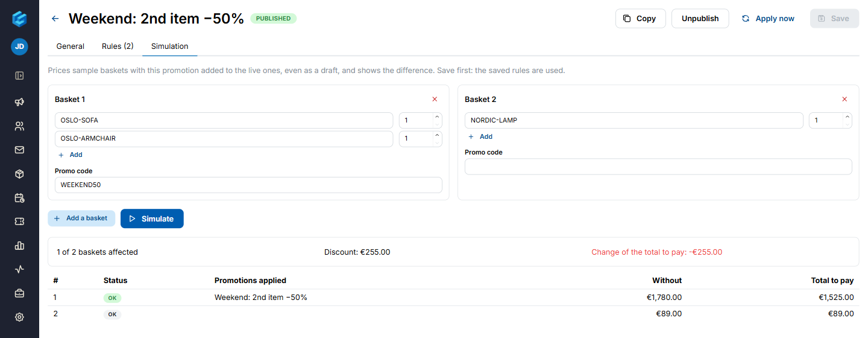Click the blue app logo in sidebar
868x338 pixels.
pyautogui.click(x=19, y=19)
